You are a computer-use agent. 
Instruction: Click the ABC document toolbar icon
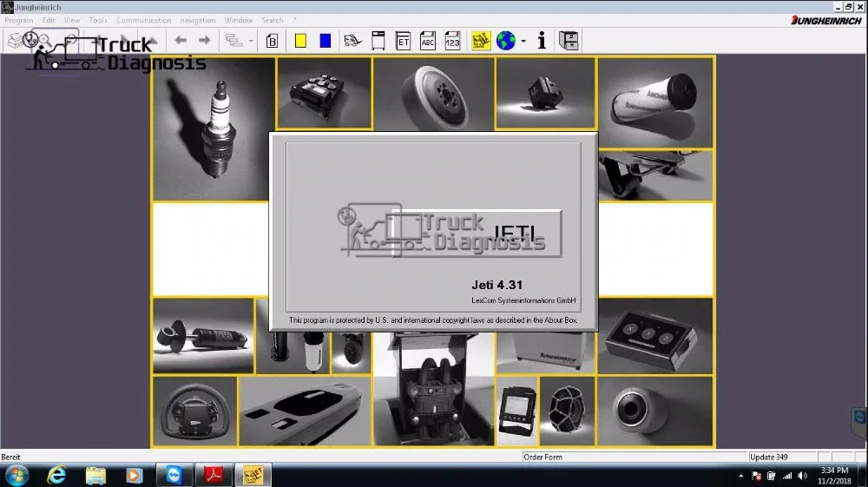click(428, 41)
